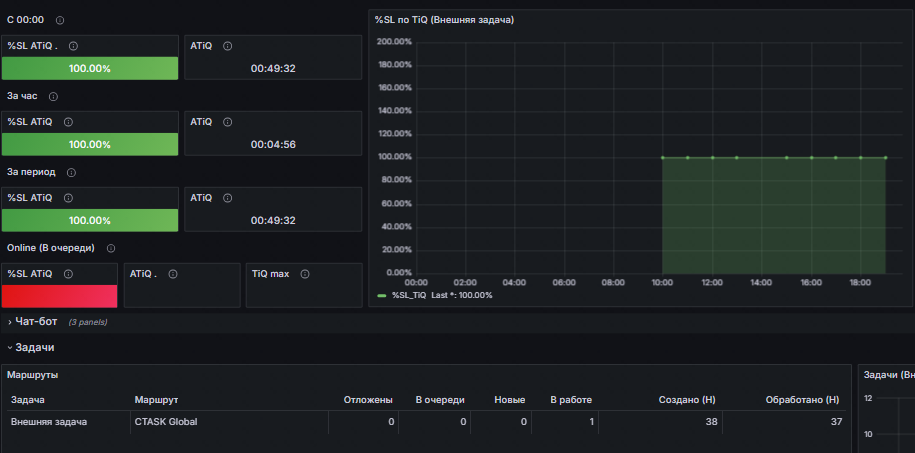Toggle "%SL_TiQ" series in chart legend

[x=408, y=295]
